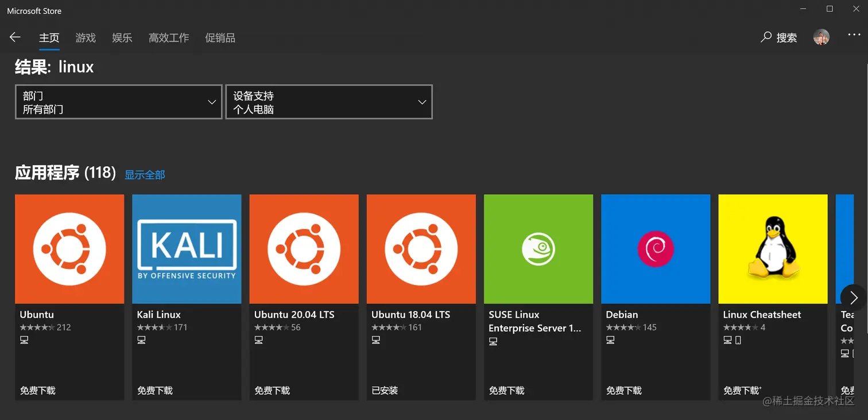Open the Ubuntu app title text

[x=37, y=314]
